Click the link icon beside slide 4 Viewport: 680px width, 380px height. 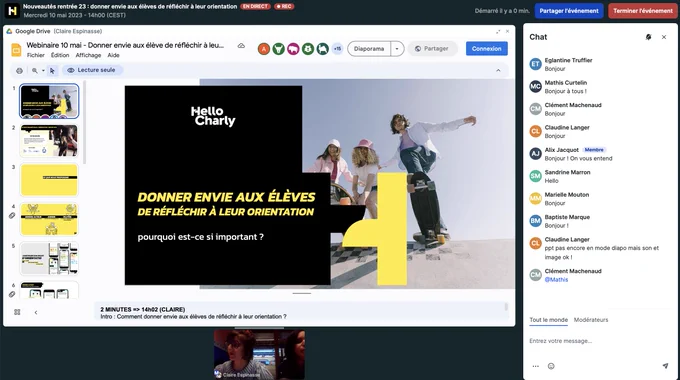[x=12, y=216]
